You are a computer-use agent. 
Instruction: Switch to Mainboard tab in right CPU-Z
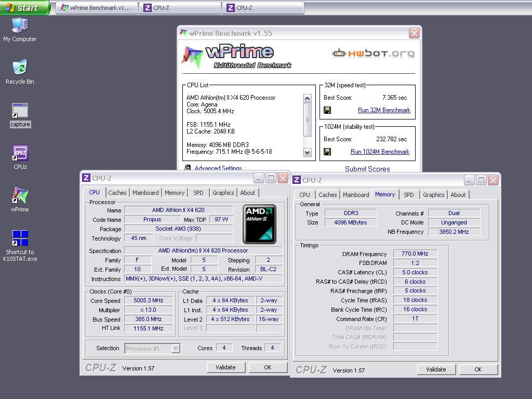pyautogui.click(x=356, y=195)
